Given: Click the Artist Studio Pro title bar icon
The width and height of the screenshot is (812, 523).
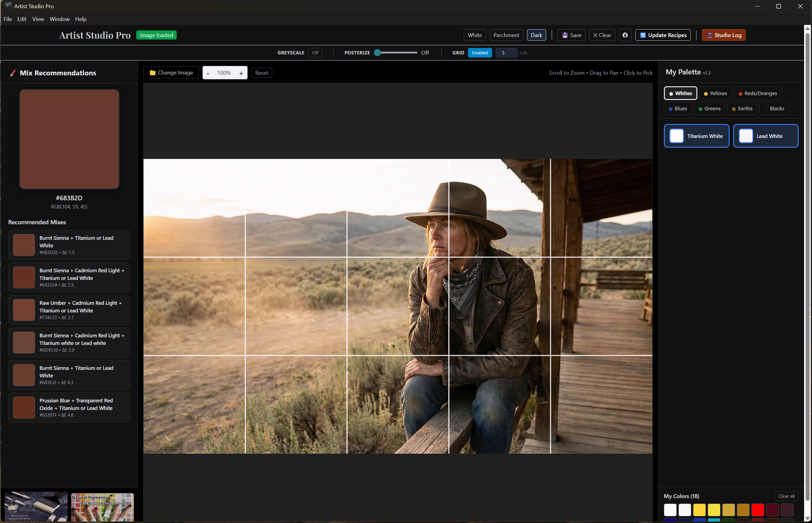Looking at the screenshot, I should click(x=8, y=6).
